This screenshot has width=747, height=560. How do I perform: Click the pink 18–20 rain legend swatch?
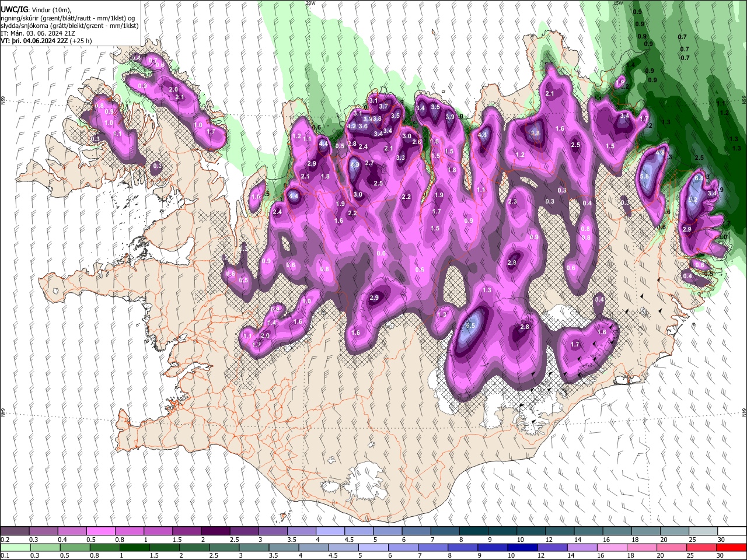tap(642, 548)
